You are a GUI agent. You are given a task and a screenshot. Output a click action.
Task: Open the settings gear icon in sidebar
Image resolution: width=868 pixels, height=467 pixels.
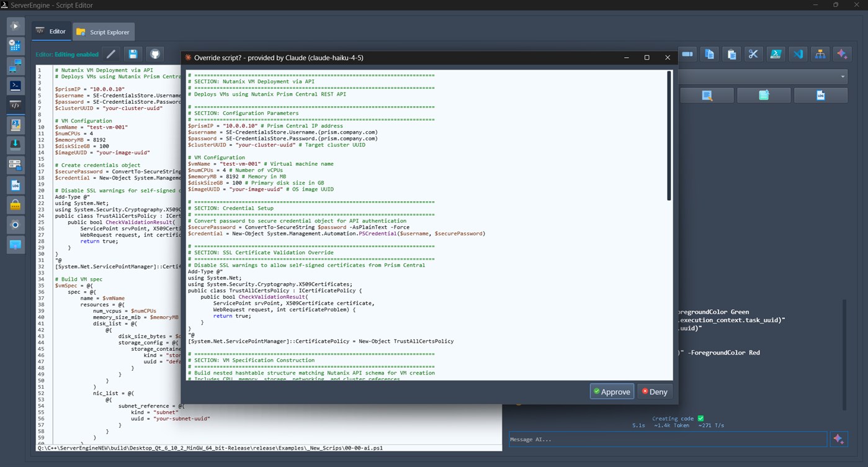tap(16, 224)
